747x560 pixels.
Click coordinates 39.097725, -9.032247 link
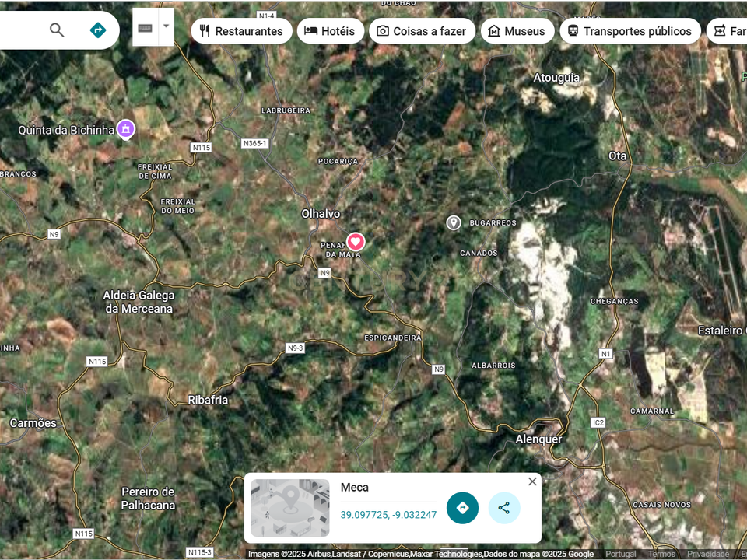(x=388, y=515)
